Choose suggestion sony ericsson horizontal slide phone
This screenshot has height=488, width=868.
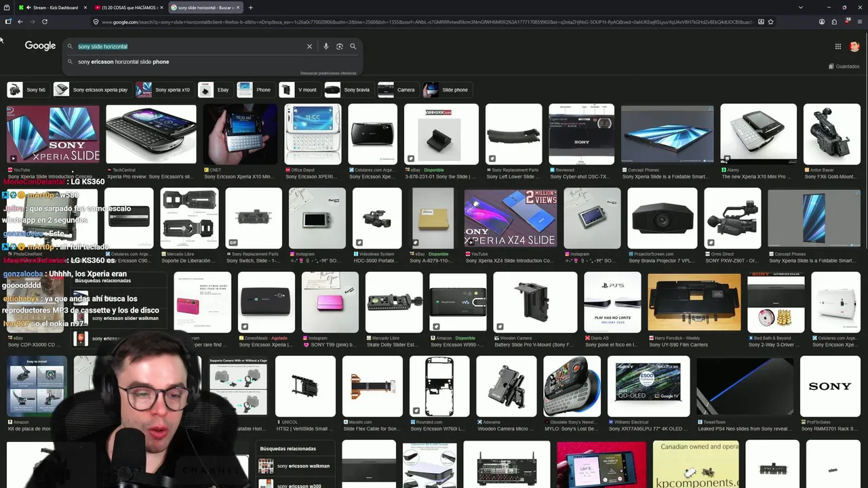pyautogui.click(x=123, y=62)
